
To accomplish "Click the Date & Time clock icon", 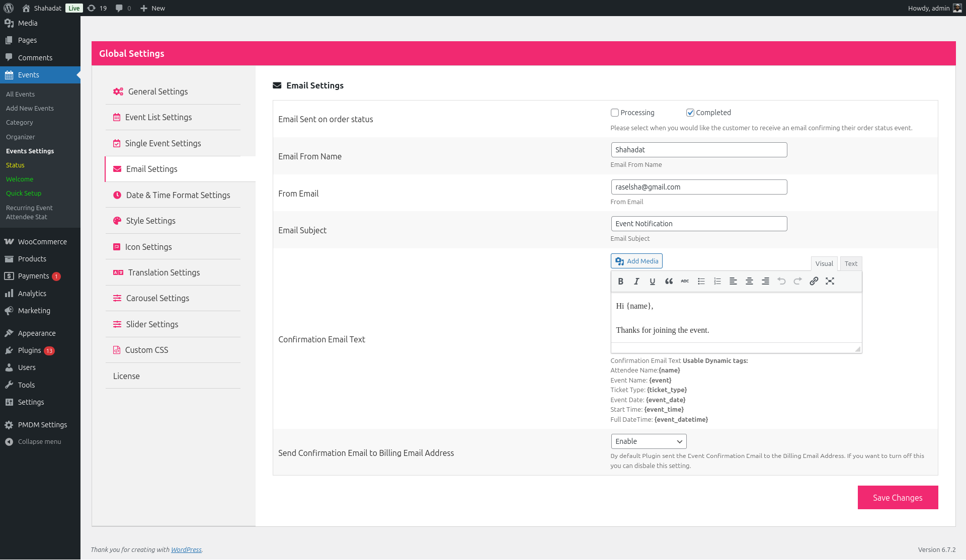I will (x=117, y=195).
